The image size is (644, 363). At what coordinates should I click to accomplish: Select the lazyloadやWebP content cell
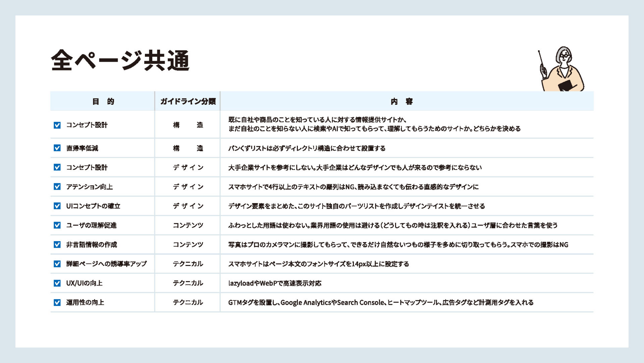click(274, 283)
